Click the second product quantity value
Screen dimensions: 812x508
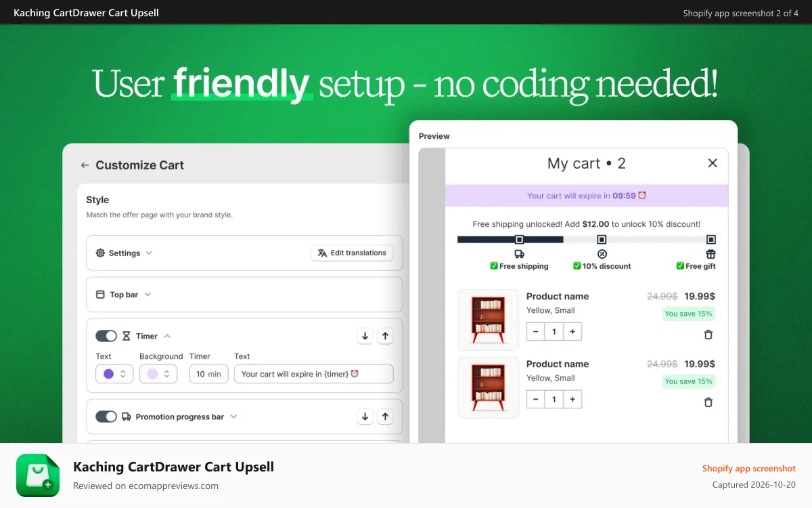click(554, 400)
